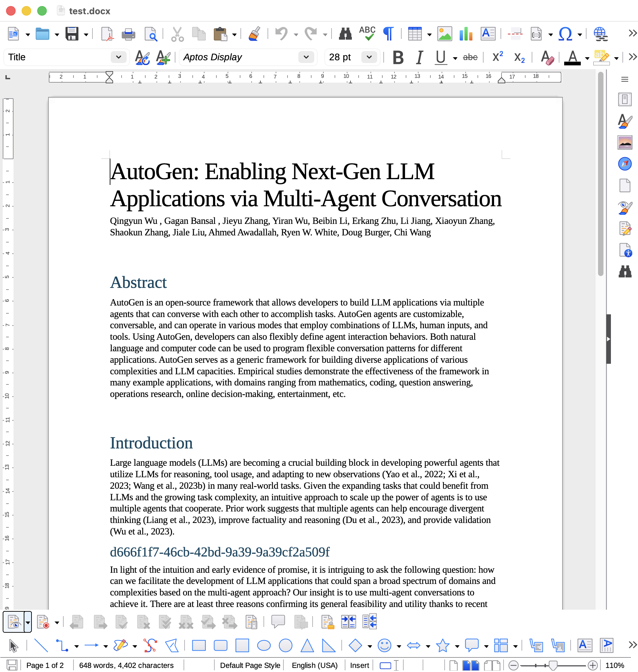Insert a chart using chart icon
638x672 pixels.
[466, 34]
